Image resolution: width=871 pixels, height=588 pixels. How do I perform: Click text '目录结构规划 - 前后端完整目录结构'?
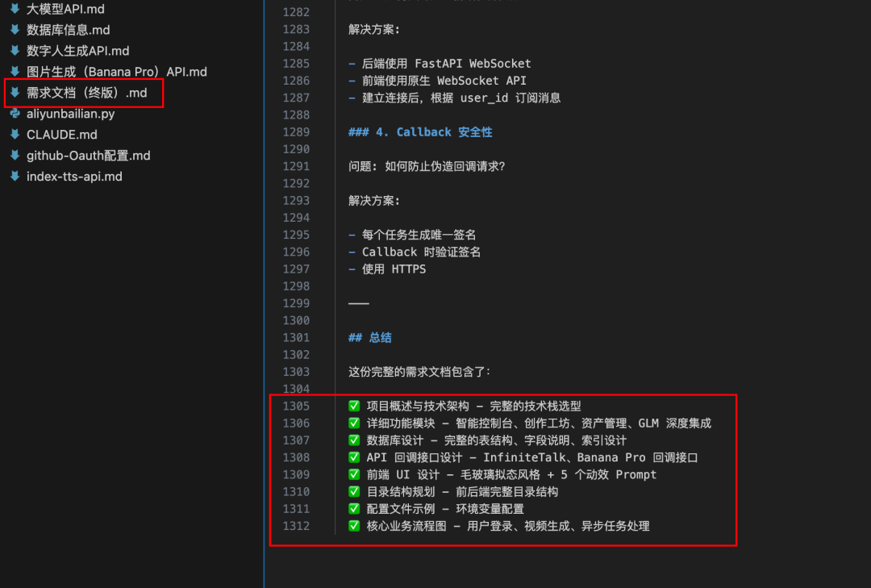click(462, 491)
